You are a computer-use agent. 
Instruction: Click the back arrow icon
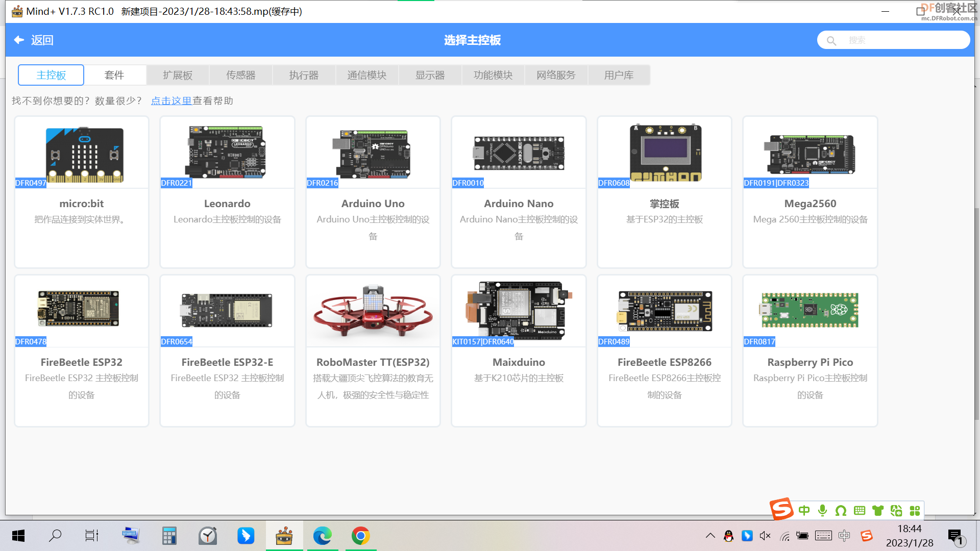tap(19, 40)
